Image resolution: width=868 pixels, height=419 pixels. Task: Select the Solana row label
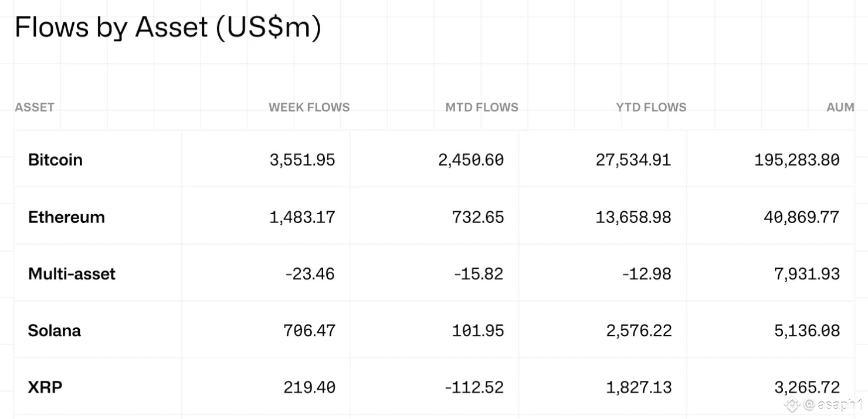55,330
